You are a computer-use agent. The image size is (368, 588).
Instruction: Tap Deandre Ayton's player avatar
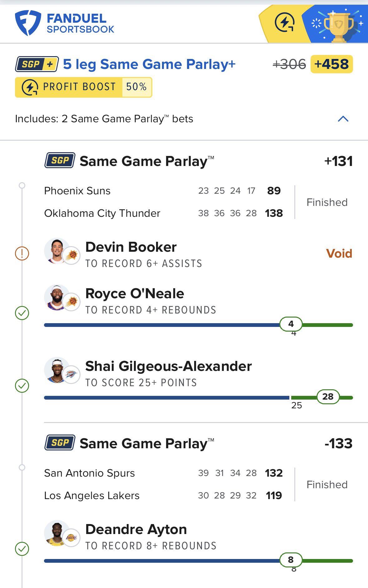coord(57,533)
